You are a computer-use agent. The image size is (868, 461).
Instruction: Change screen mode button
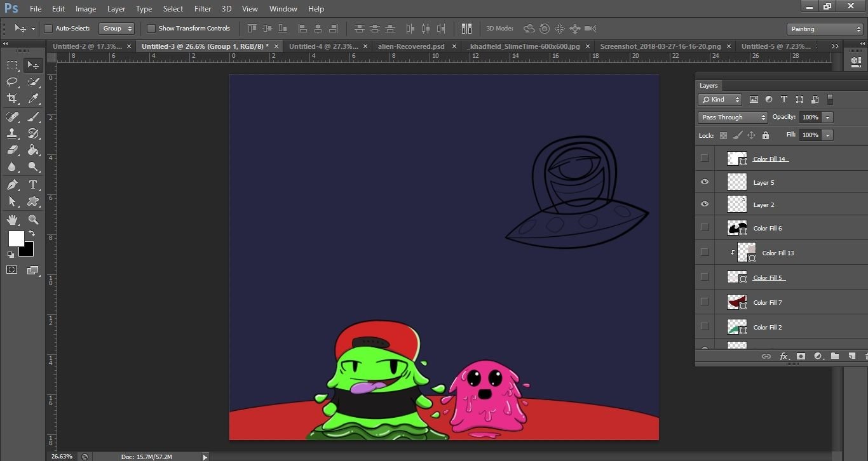pyautogui.click(x=33, y=270)
